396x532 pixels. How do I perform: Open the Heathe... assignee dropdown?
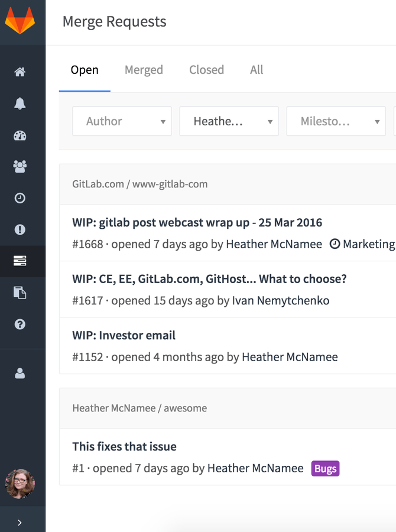pyautogui.click(x=229, y=121)
